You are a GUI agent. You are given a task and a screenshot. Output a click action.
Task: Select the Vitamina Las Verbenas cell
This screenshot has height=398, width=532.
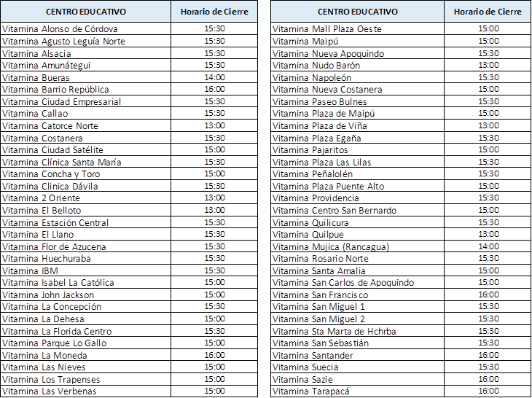click(x=85, y=391)
